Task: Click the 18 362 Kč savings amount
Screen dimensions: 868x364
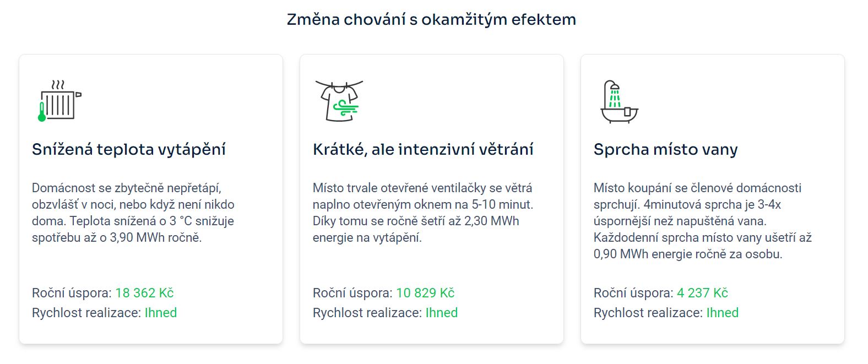Action: click(144, 293)
